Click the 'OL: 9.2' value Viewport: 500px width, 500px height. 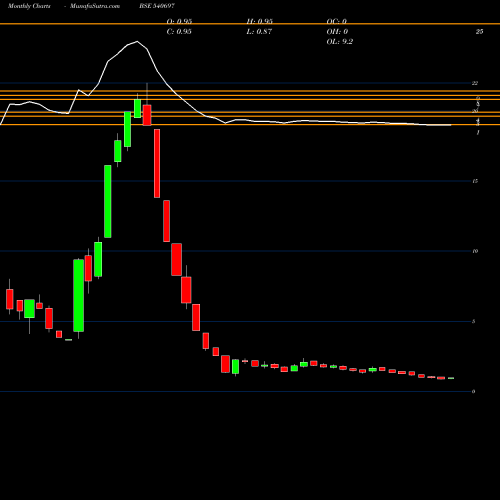[x=340, y=42]
